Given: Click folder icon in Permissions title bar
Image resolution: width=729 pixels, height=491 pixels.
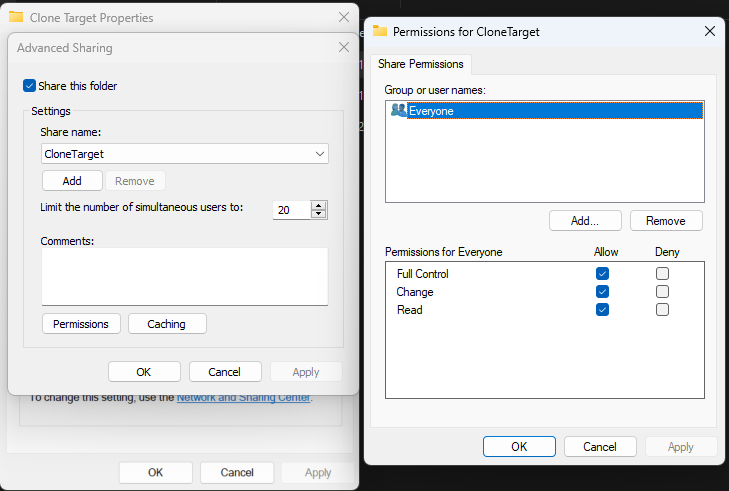Looking at the screenshot, I should coord(380,31).
